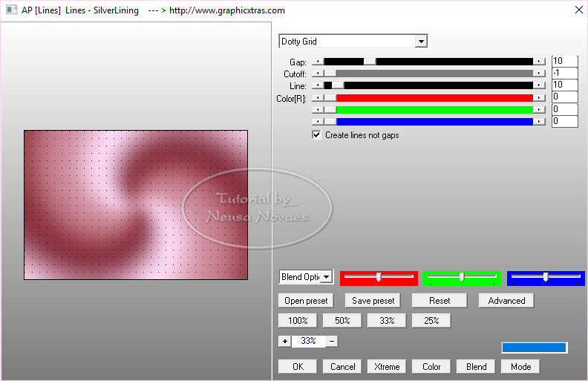Viewport: 588px width, 381px height.
Task: Click the Xtreme button
Action: point(387,367)
